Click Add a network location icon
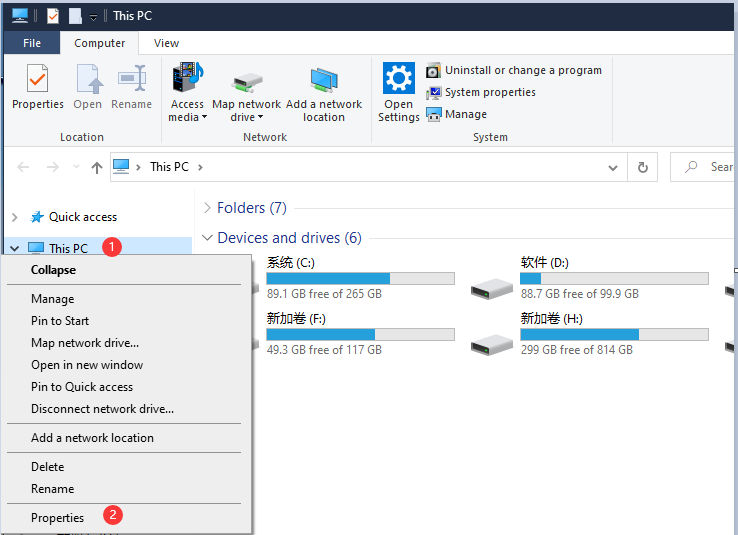738x535 pixels. [x=324, y=82]
